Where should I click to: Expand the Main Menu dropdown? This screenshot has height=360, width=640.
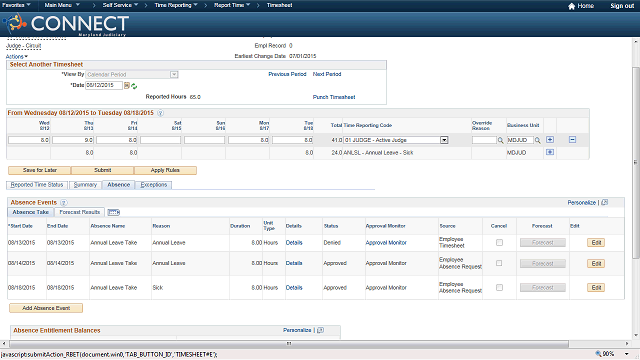coord(62,5)
